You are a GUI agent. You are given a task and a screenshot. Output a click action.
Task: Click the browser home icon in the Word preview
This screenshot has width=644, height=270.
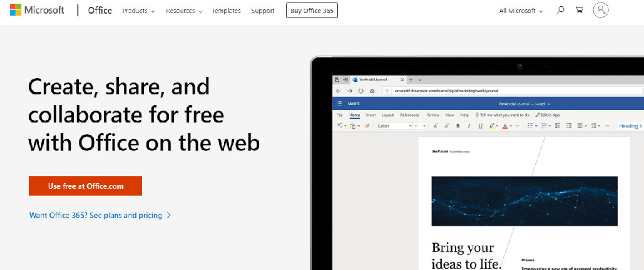coord(372,91)
